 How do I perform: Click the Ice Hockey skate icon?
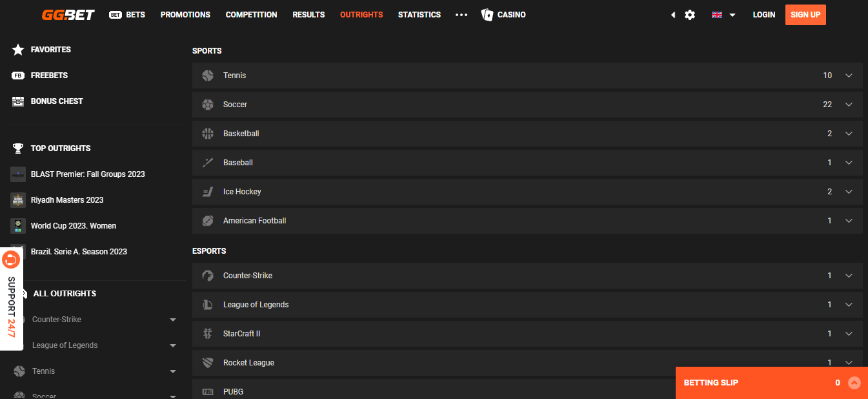point(208,192)
